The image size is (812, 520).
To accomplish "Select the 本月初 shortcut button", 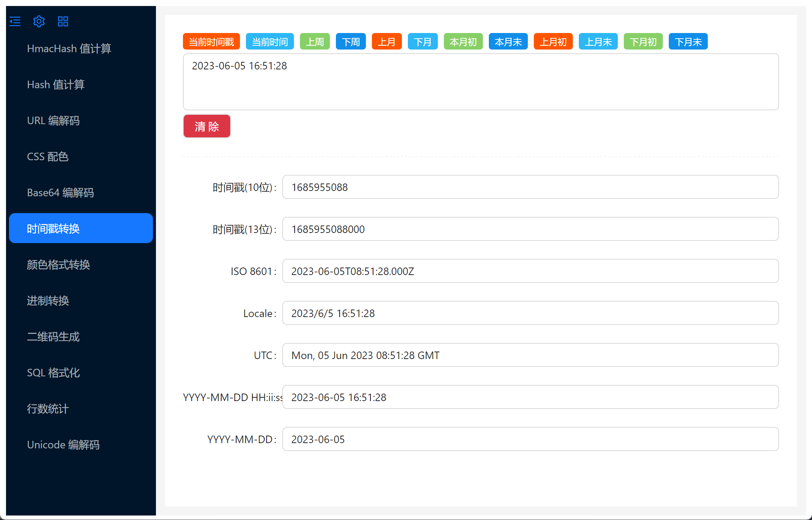I will click(463, 42).
